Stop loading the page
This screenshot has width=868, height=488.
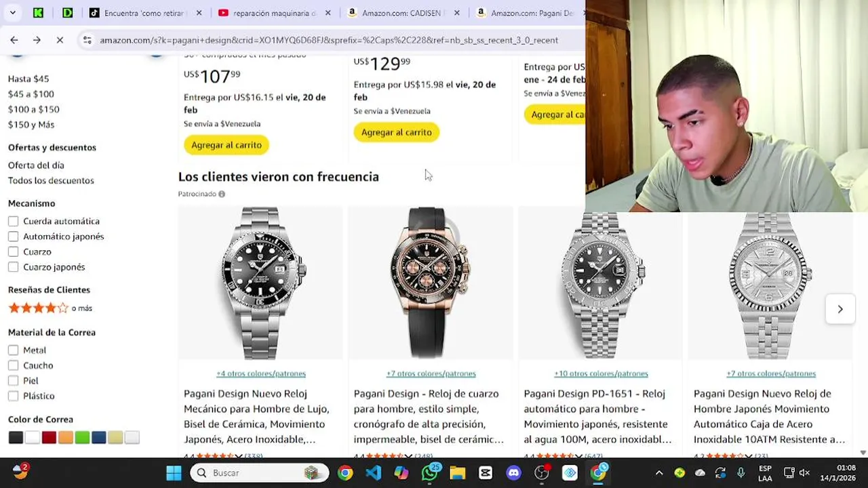click(60, 40)
